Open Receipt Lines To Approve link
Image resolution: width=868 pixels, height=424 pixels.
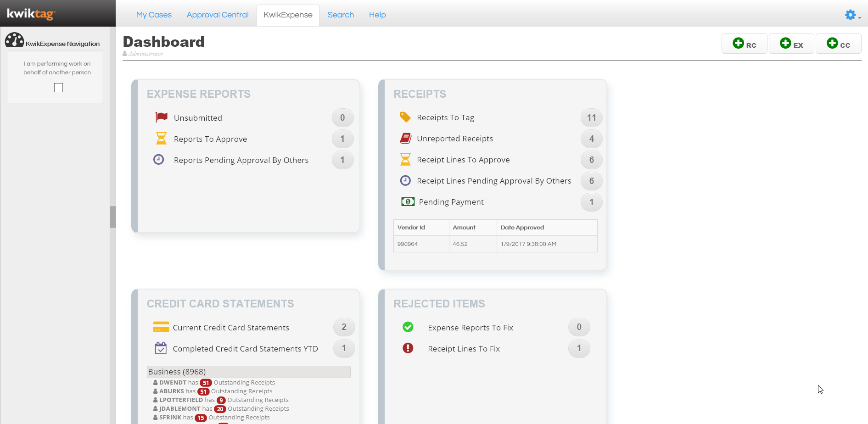click(463, 160)
